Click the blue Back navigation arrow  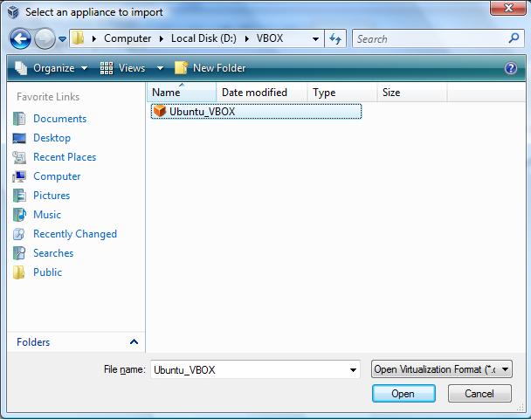pos(20,39)
